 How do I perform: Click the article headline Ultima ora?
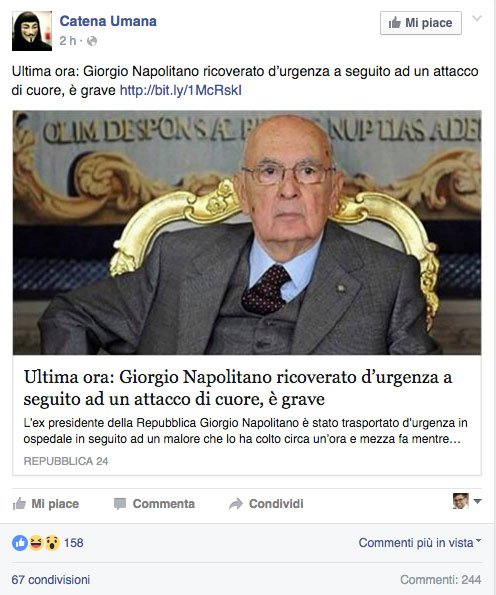pyautogui.click(x=238, y=388)
